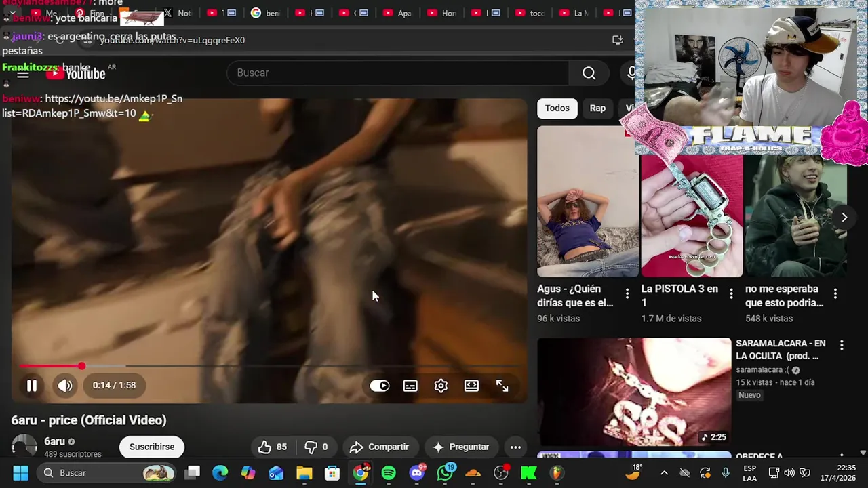
Task: Open options for La PISTOLA short
Action: point(731,293)
